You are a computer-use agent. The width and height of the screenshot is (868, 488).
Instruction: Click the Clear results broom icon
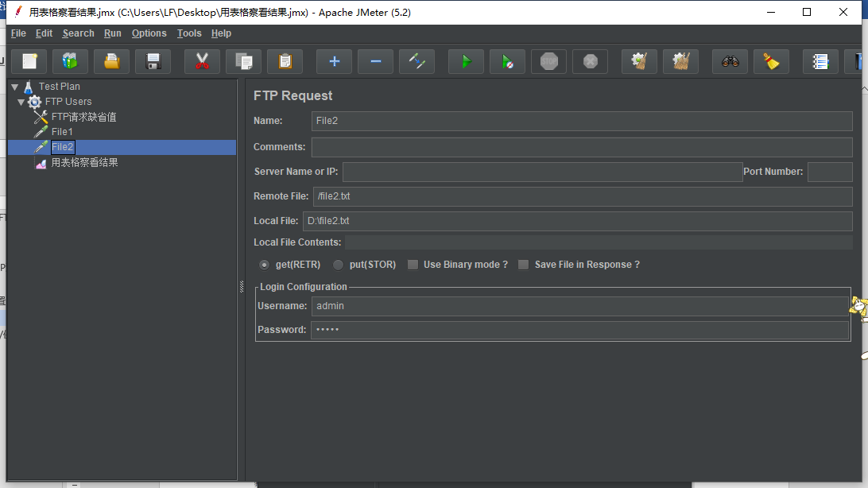point(639,61)
